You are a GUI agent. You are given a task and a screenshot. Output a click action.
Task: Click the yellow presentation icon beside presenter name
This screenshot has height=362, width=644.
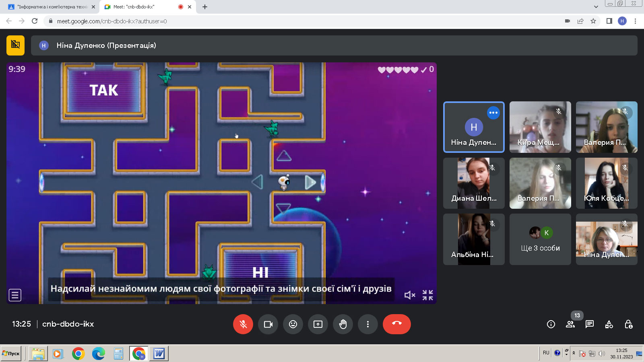15,45
